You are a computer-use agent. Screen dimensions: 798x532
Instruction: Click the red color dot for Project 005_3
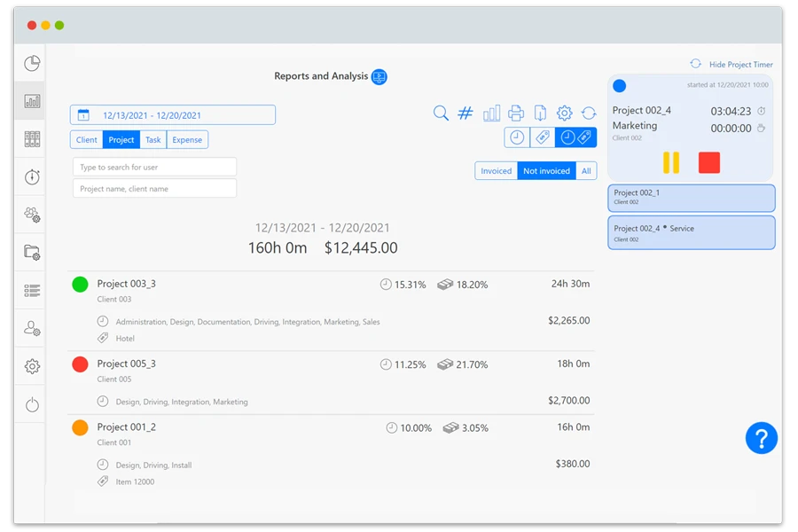pyautogui.click(x=80, y=364)
